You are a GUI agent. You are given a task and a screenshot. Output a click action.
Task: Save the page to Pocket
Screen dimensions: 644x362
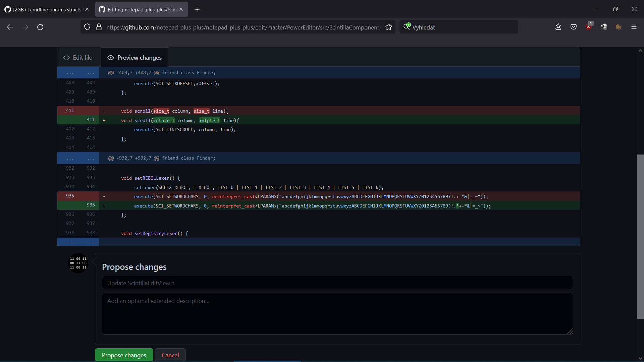click(x=574, y=27)
